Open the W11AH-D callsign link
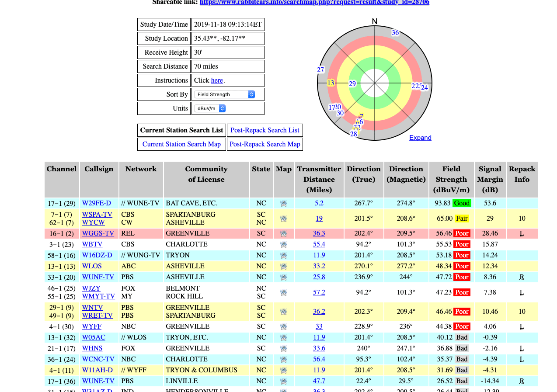557x392 pixels. 97,370
